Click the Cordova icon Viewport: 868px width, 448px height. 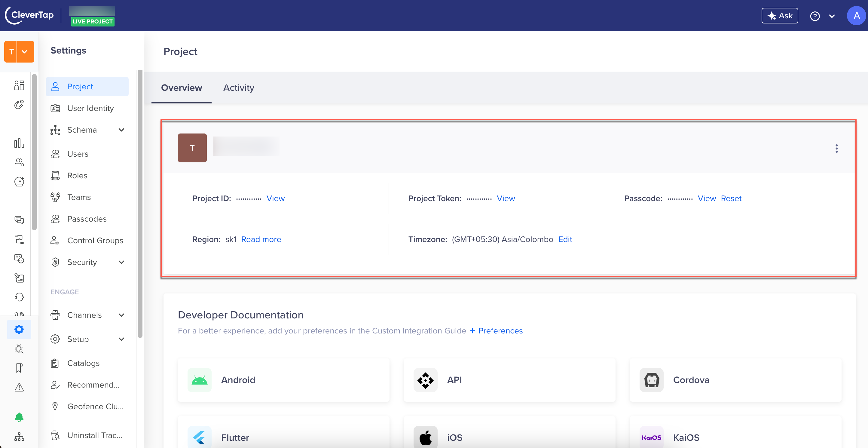point(651,380)
